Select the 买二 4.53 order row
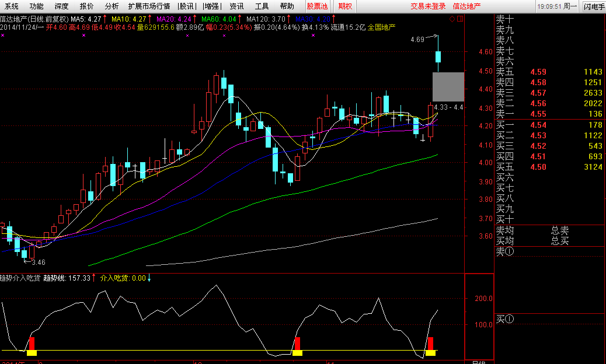606x364 pixels. (x=549, y=135)
